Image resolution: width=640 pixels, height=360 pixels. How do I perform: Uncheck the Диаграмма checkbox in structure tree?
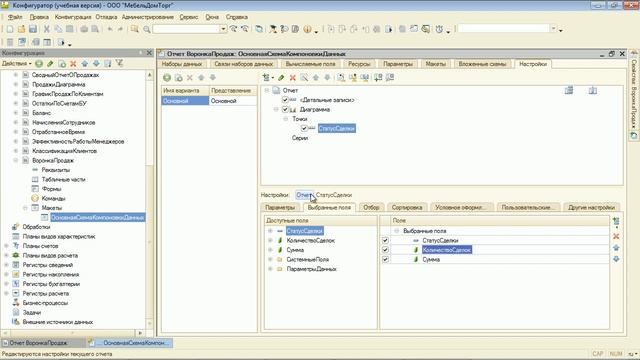click(x=285, y=109)
